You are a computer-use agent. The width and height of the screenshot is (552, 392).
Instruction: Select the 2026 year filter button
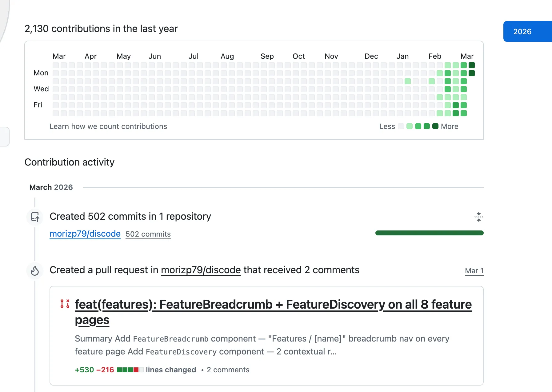527,31
